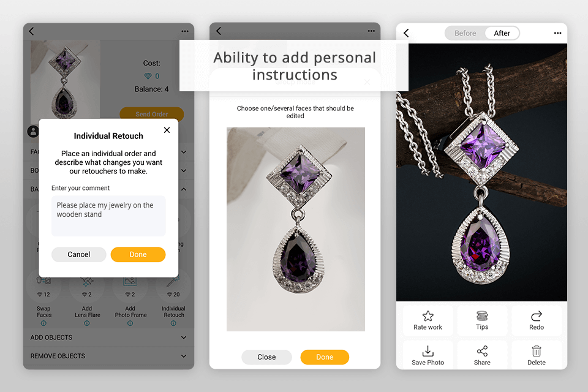The height and width of the screenshot is (392, 588).
Task: Switch to the Before view
Action: click(465, 33)
